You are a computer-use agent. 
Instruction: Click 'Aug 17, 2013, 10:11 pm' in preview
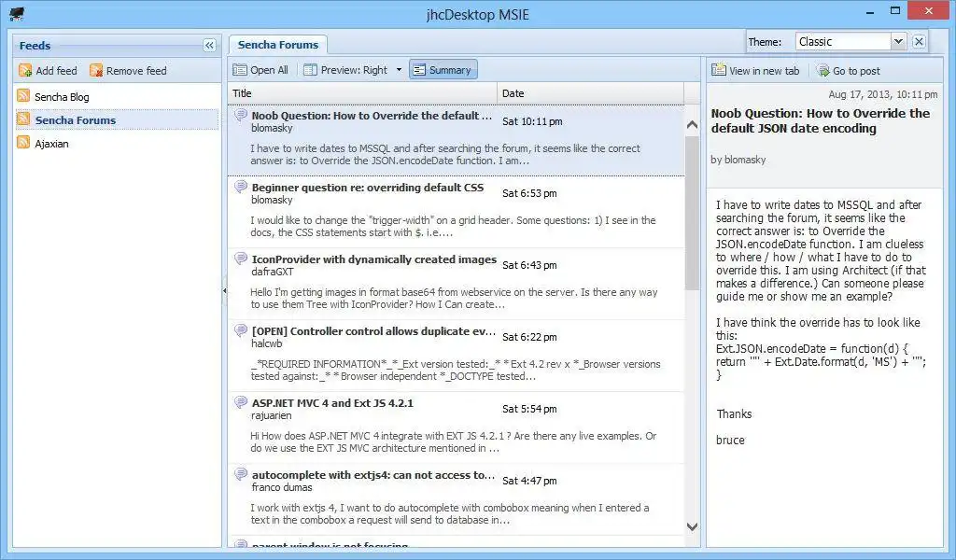click(x=883, y=94)
